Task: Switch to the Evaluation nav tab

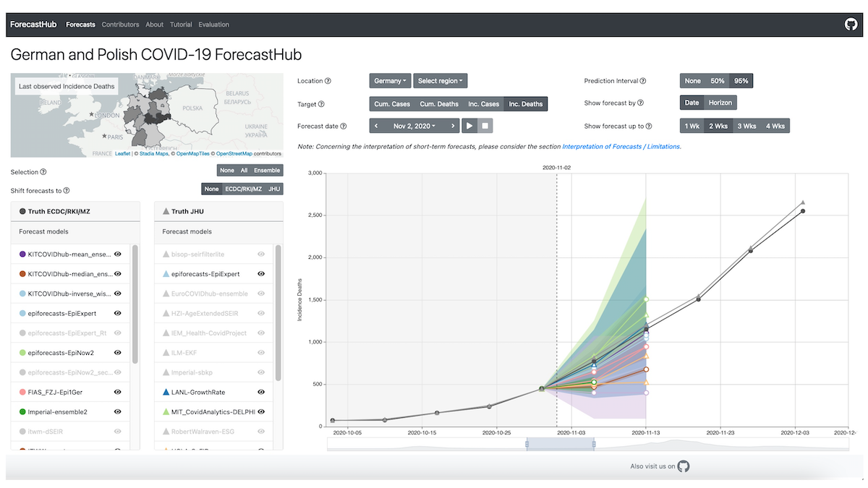Action: pyautogui.click(x=213, y=25)
